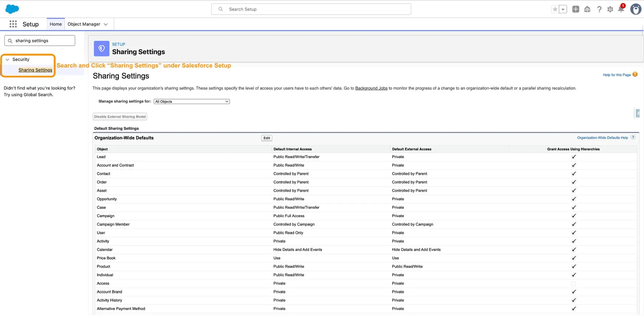The width and height of the screenshot is (644, 318).
Task: Click hierarchy checkmark for the Campaign row
Action: click(574, 216)
